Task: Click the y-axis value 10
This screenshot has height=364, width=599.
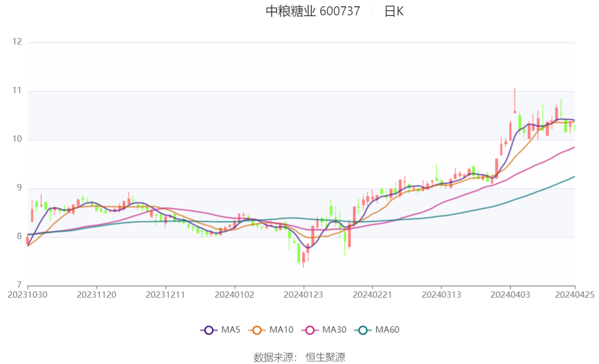Action: point(17,139)
